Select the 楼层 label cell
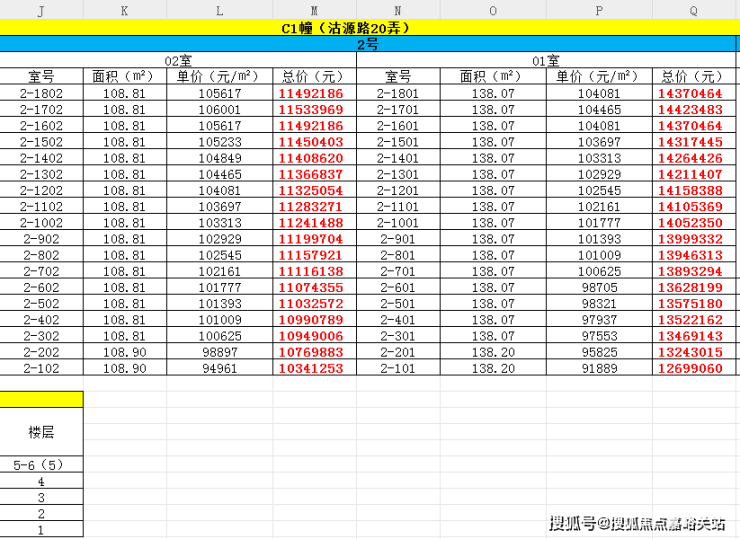The width and height of the screenshot is (740, 539). point(41,431)
